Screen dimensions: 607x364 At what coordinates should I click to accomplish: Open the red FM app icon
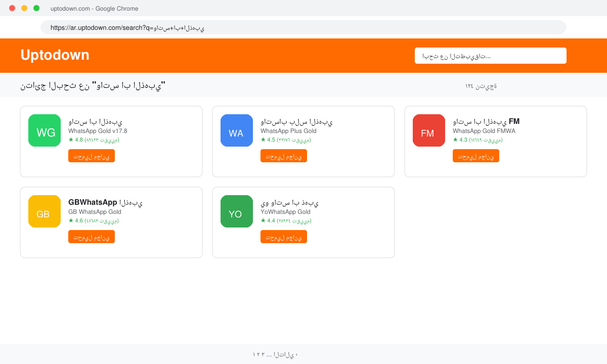click(429, 130)
